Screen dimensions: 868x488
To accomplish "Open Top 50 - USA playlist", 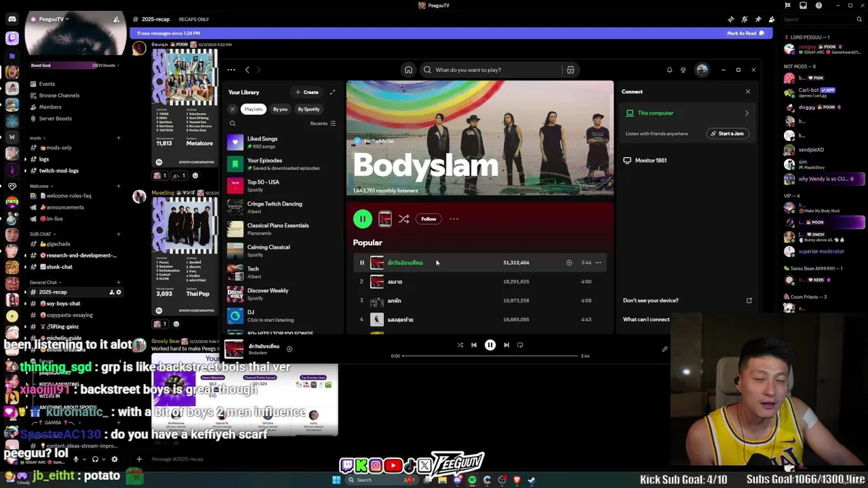I will click(283, 186).
